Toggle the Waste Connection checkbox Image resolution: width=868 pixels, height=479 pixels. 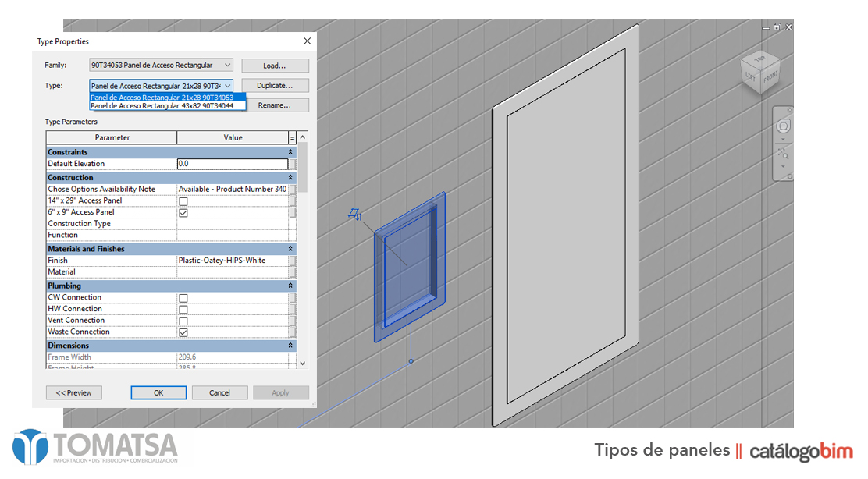[x=183, y=332]
